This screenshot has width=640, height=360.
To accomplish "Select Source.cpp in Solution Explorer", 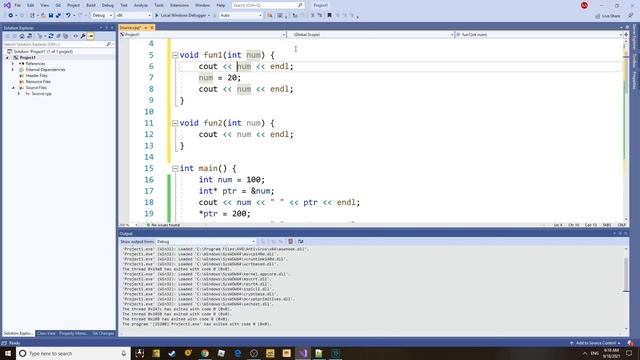I will pos(41,93).
